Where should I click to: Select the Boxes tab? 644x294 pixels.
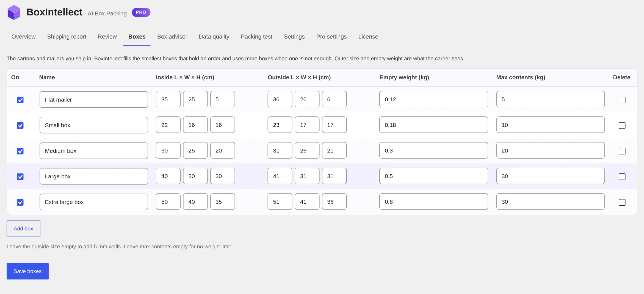[x=137, y=37]
